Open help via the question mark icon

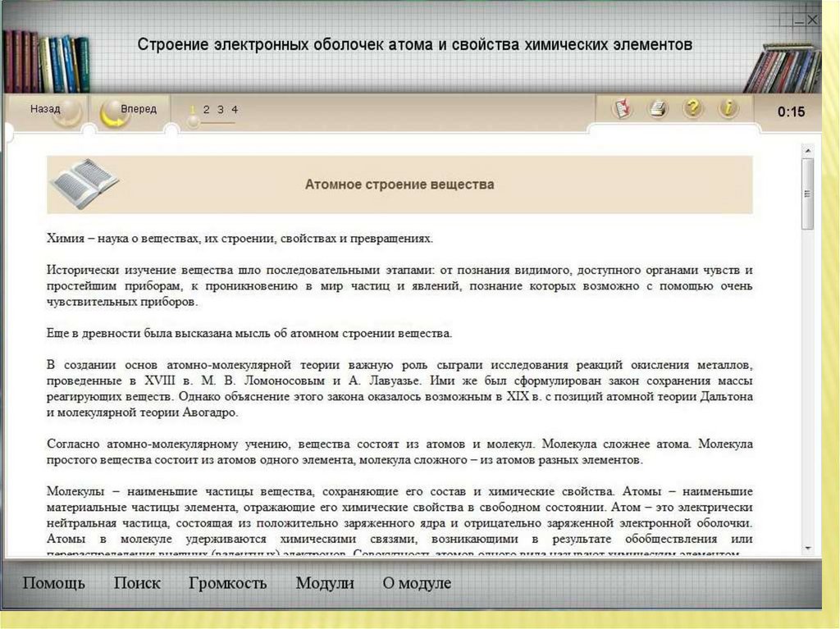click(692, 109)
